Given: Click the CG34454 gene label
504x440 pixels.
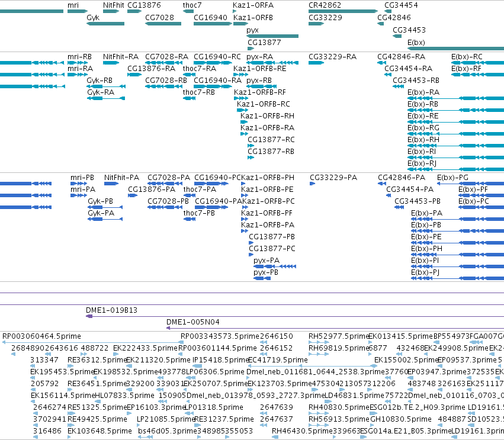Looking at the screenshot, I should (401, 5).
